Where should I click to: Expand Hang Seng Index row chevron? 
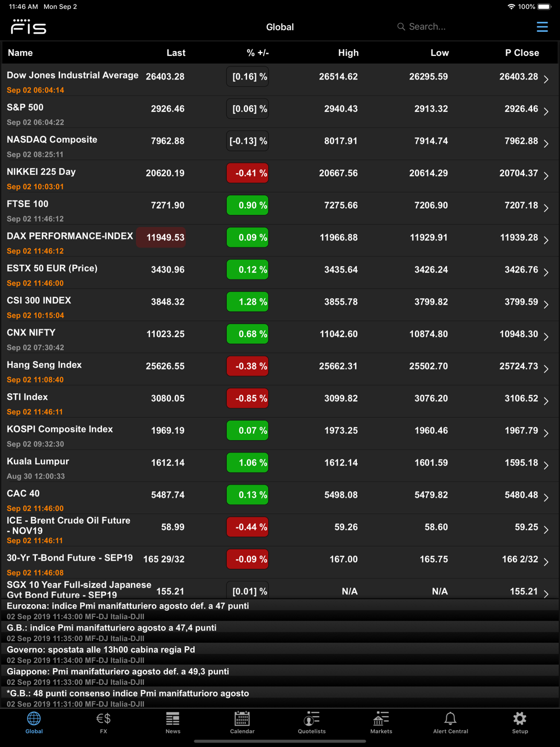pos(546,369)
